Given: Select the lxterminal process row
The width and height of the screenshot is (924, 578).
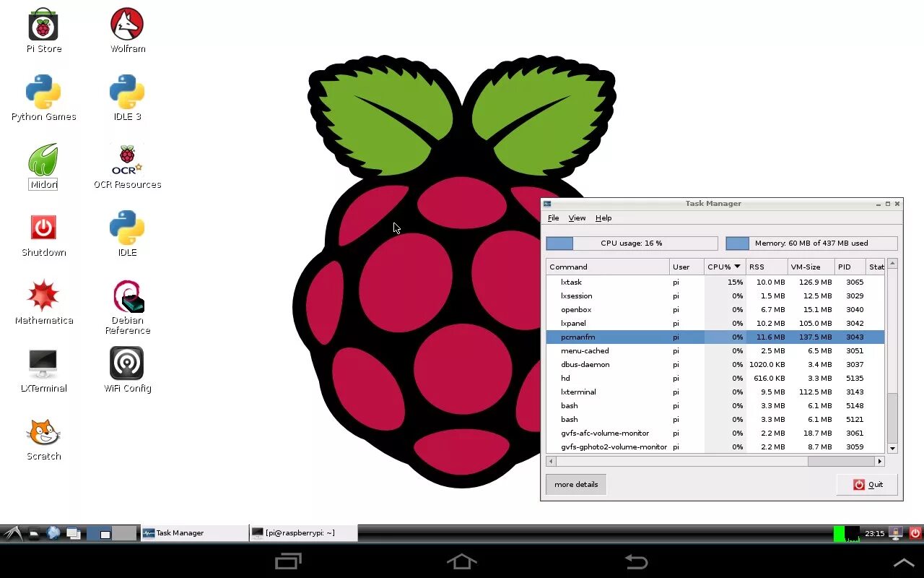Looking at the screenshot, I should point(715,392).
